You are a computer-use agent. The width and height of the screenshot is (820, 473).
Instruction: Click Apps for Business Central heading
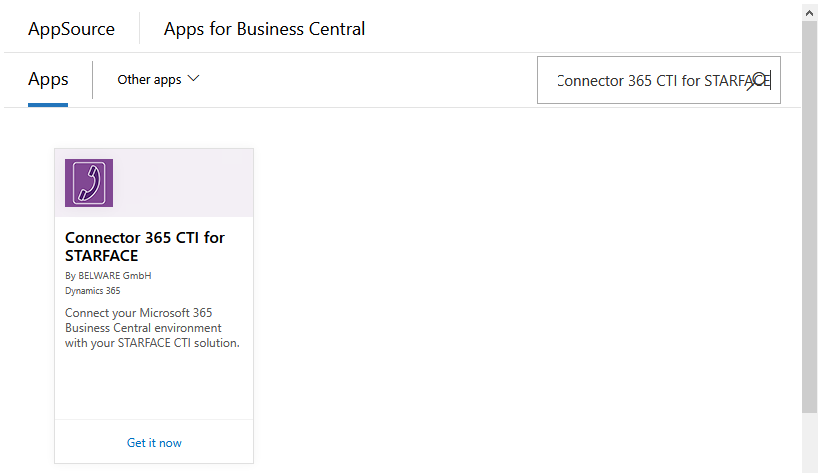pos(265,29)
